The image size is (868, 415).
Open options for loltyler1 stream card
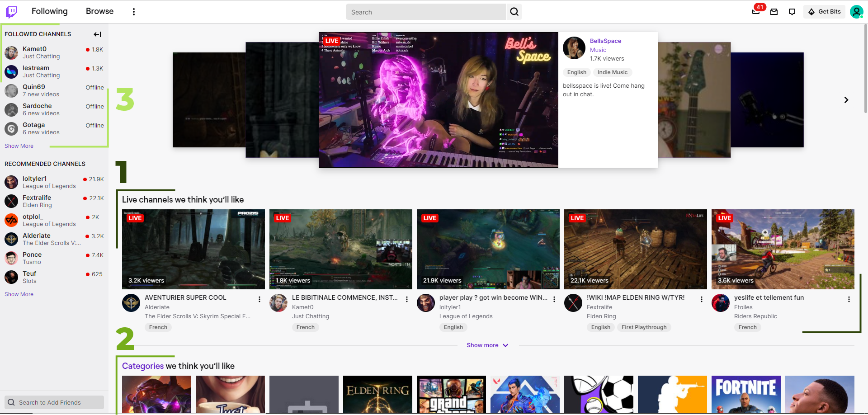554,299
